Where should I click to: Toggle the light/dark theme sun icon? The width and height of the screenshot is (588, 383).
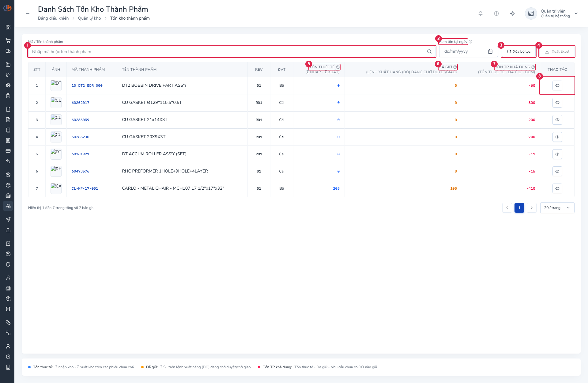[x=512, y=13]
